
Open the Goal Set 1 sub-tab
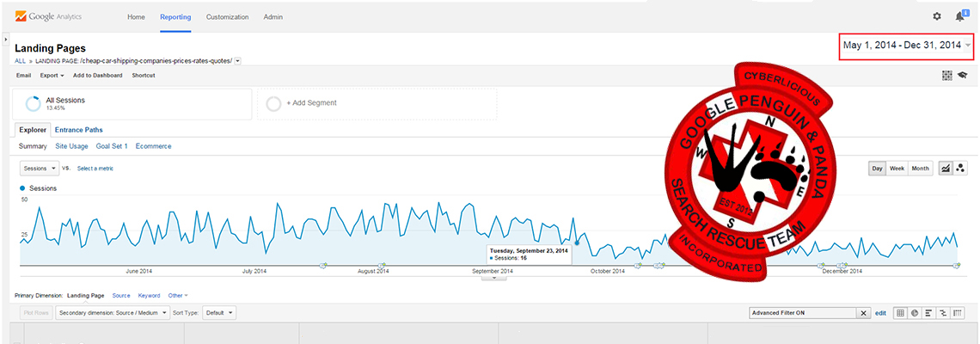pos(112,146)
